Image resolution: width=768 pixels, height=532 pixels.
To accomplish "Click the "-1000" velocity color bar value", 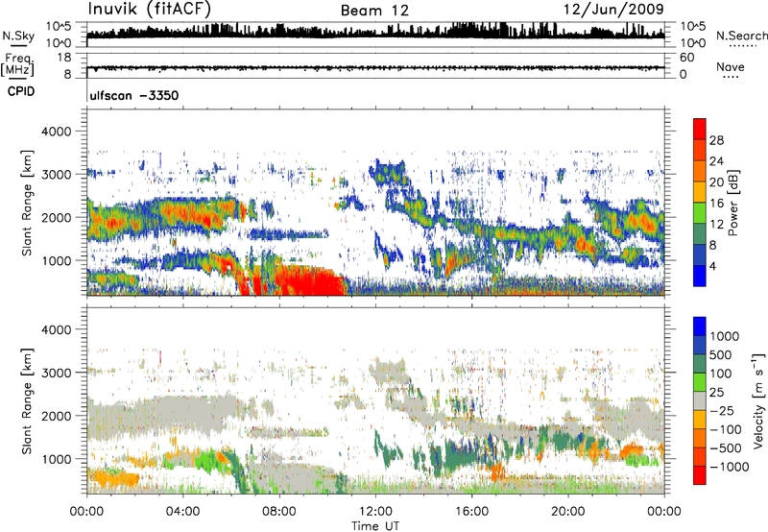I will 729,467.
